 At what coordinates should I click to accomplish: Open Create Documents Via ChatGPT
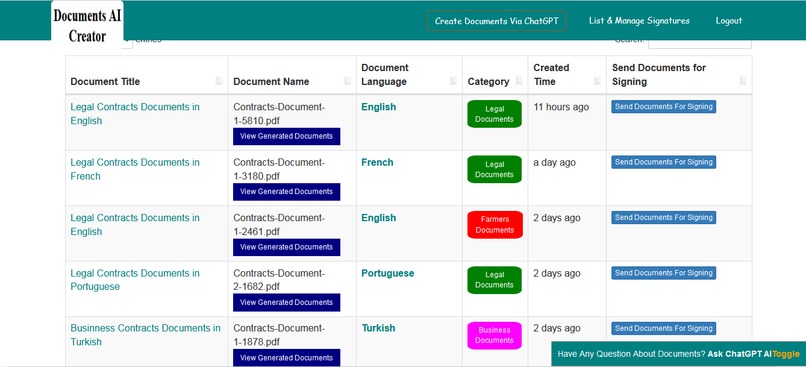point(497,21)
